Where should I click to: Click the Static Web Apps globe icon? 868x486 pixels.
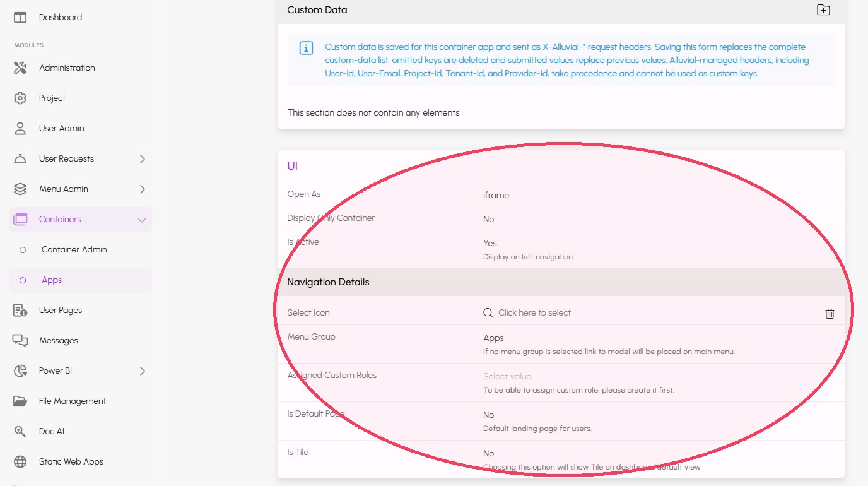[x=20, y=461]
